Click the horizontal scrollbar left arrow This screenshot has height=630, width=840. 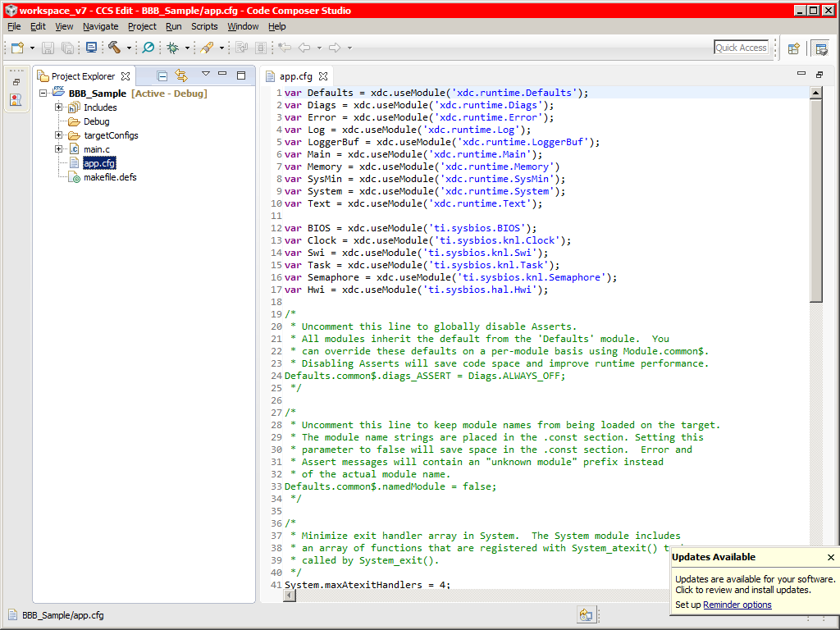(x=290, y=596)
